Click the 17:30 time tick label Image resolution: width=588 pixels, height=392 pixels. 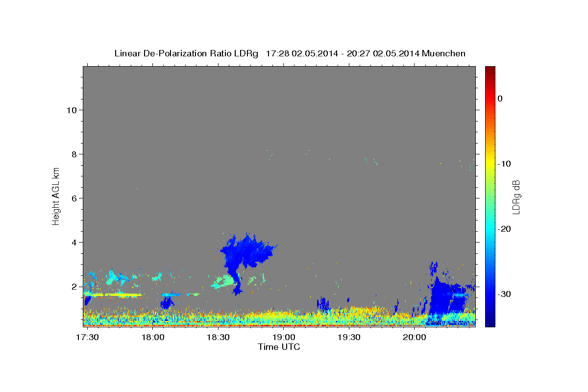(x=88, y=338)
